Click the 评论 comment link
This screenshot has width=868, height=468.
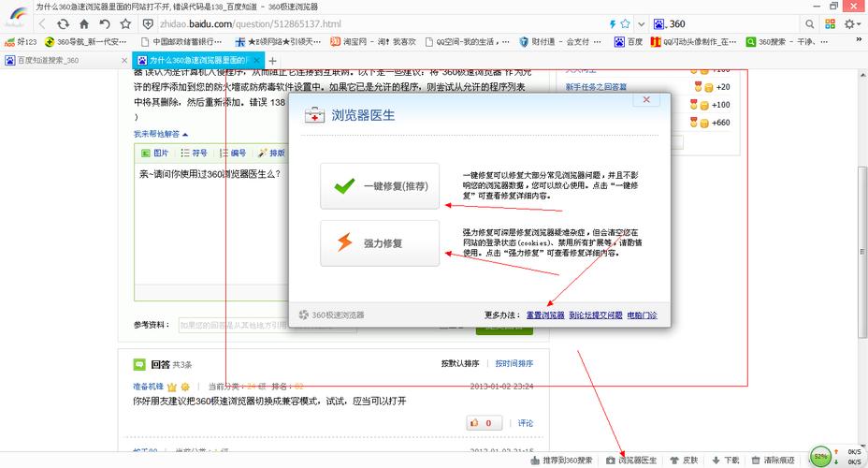tap(526, 422)
